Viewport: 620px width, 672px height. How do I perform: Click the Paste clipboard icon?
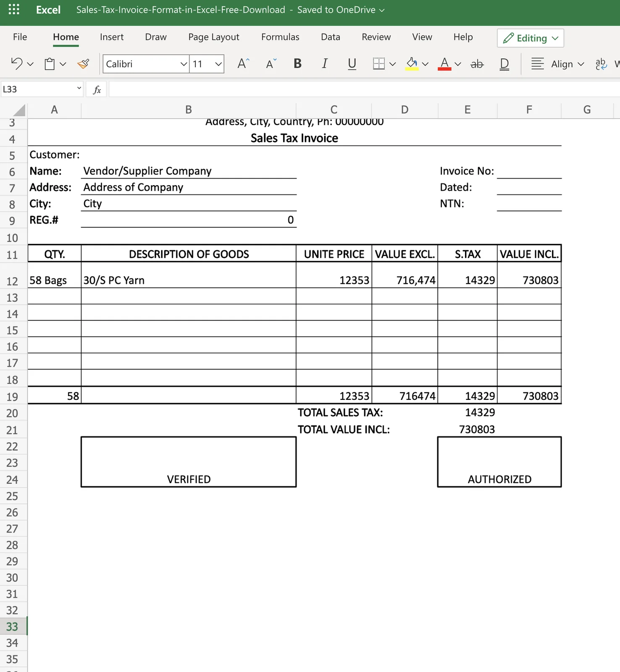50,64
